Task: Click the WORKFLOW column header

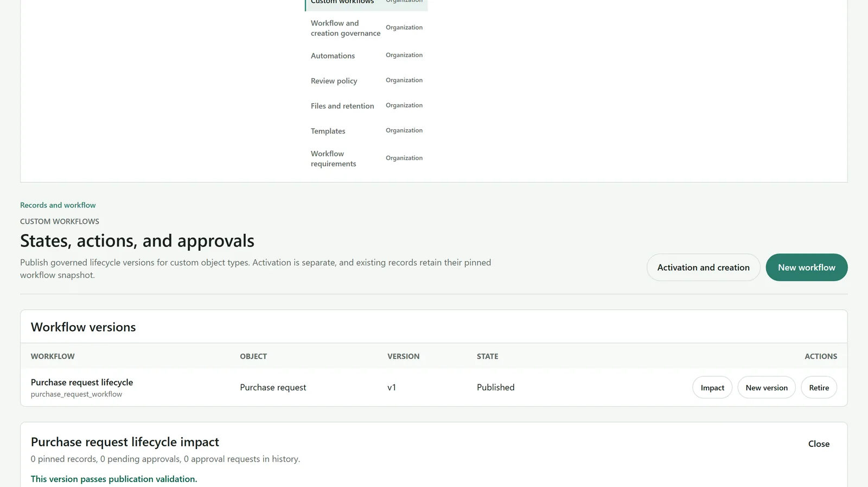Action: (x=53, y=357)
